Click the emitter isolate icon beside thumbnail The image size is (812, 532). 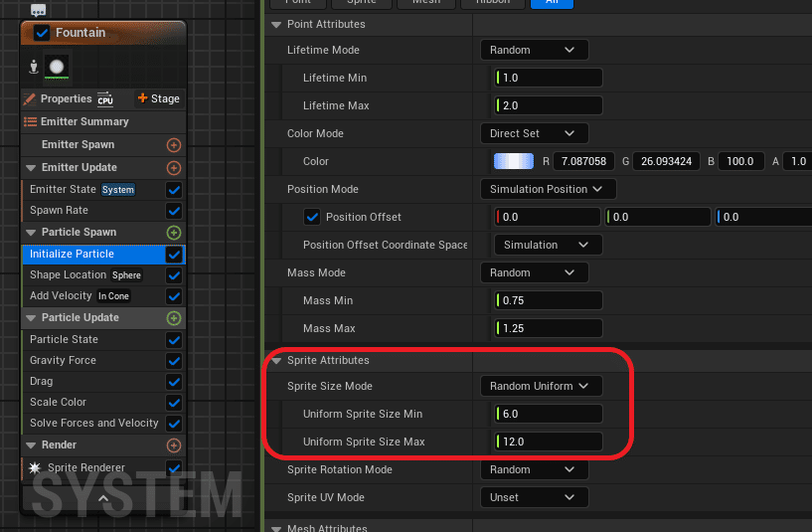(x=34, y=67)
